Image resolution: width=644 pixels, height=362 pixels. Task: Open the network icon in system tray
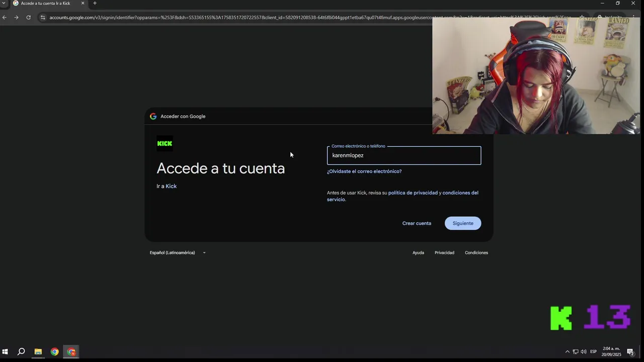(576, 351)
